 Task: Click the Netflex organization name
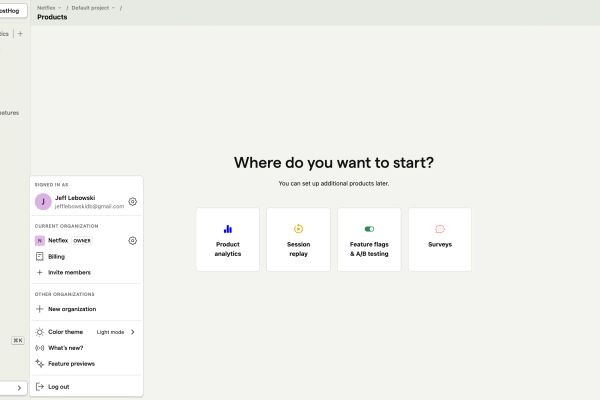[58, 240]
